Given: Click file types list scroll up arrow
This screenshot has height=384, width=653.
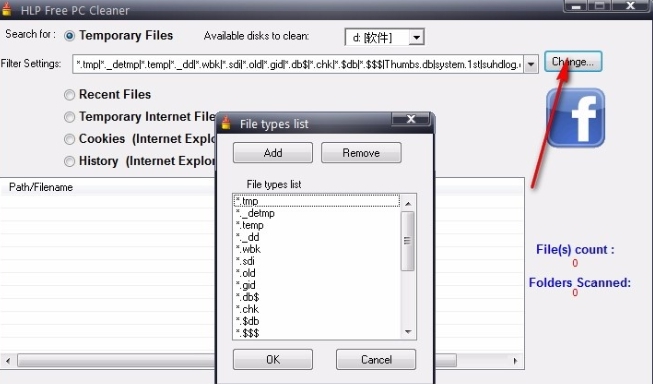Looking at the screenshot, I should coord(408,203).
